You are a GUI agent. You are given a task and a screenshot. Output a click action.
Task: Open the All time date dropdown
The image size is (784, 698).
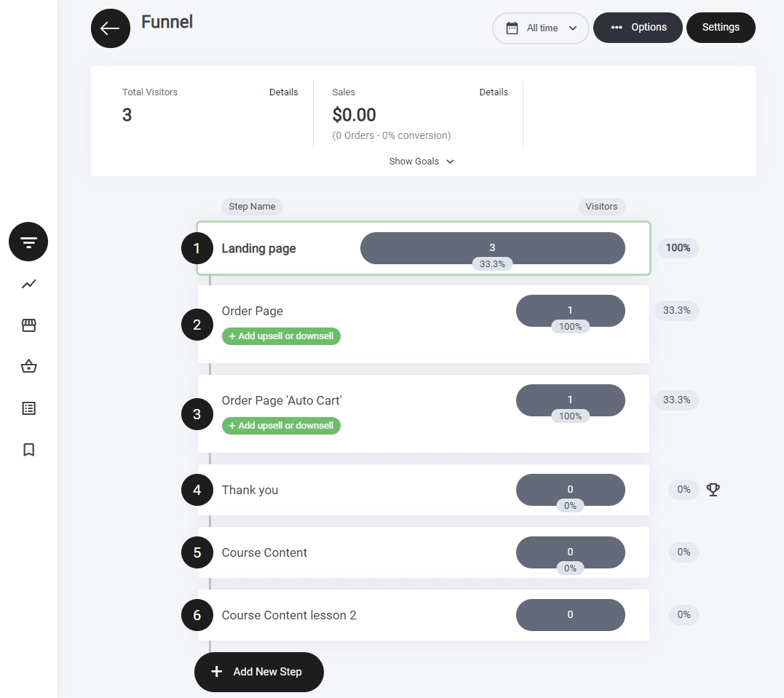pyautogui.click(x=540, y=28)
